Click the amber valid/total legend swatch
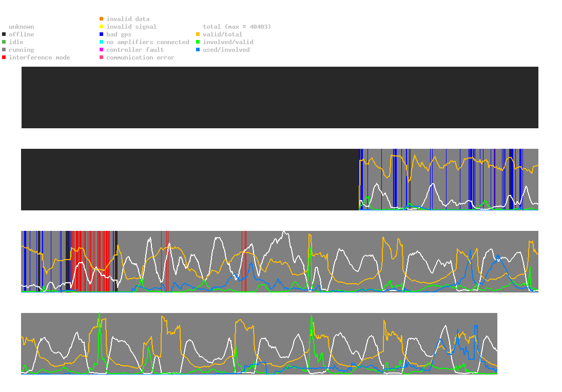The image size is (562, 392). (x=198, y=34)
